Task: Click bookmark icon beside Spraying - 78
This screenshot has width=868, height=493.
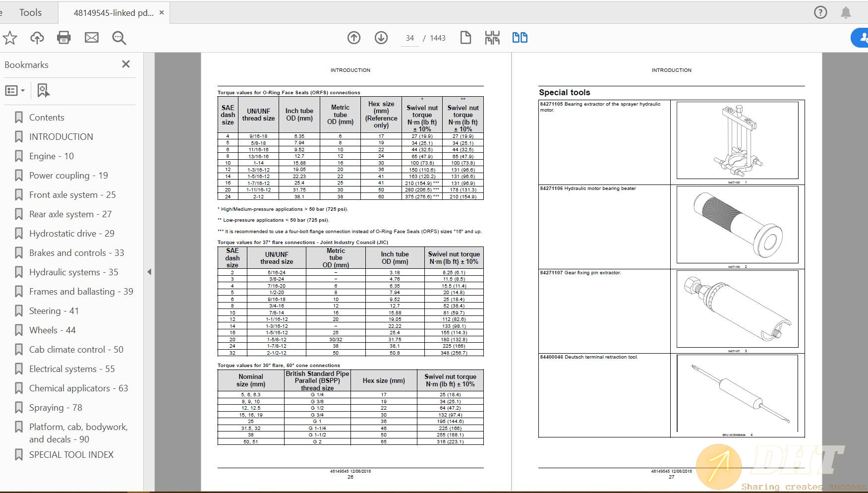Action: click(x=19, y=408)
